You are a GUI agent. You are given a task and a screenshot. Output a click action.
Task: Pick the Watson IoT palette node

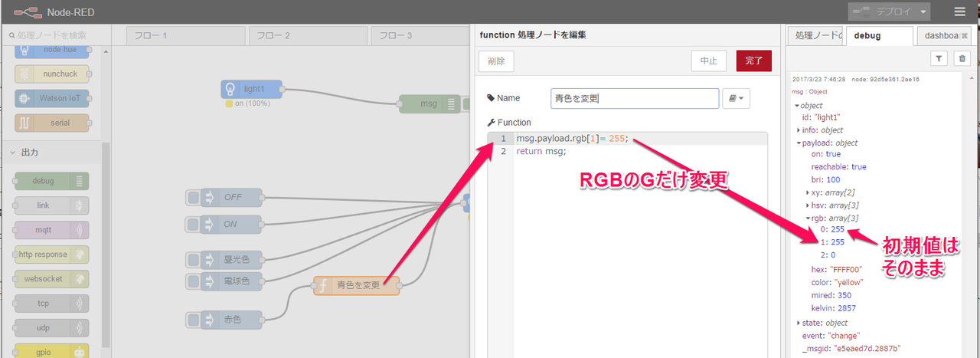point(52,98)
